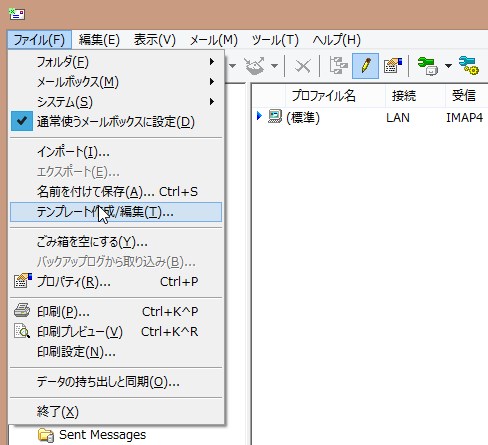This screenshot has height=445, width=488.
Task: Click the thread view tree icon
Action: [338, 66]
